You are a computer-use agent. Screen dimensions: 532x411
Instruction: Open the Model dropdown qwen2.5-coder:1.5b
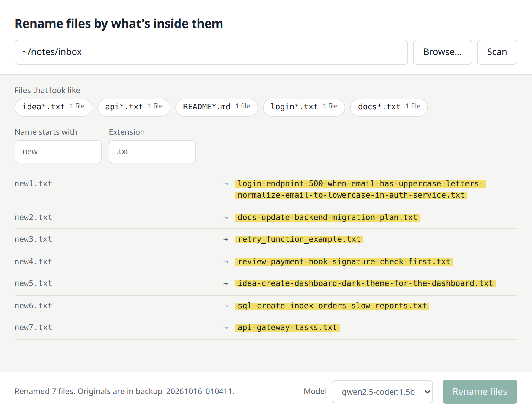pos(382,392)
